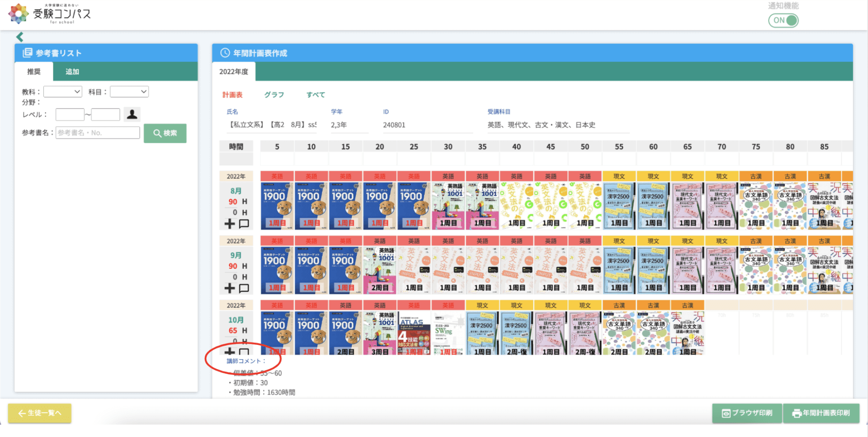The width and height of the screenshot is (868, 437).
Task: Click first 英熟語1001 book in 8月 row
Action: click(448, 206)
